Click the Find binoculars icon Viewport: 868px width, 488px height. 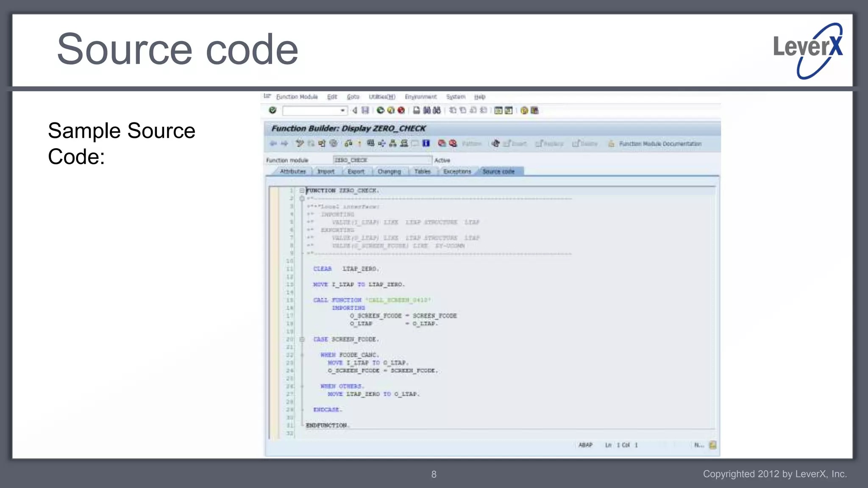pos(427,110)
